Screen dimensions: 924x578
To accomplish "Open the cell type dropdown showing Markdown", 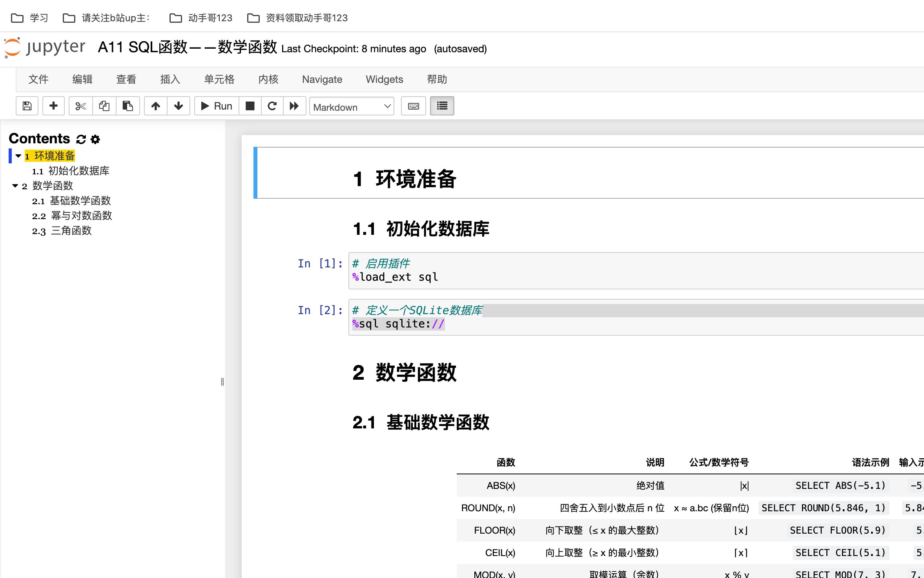I will [352, 106].
